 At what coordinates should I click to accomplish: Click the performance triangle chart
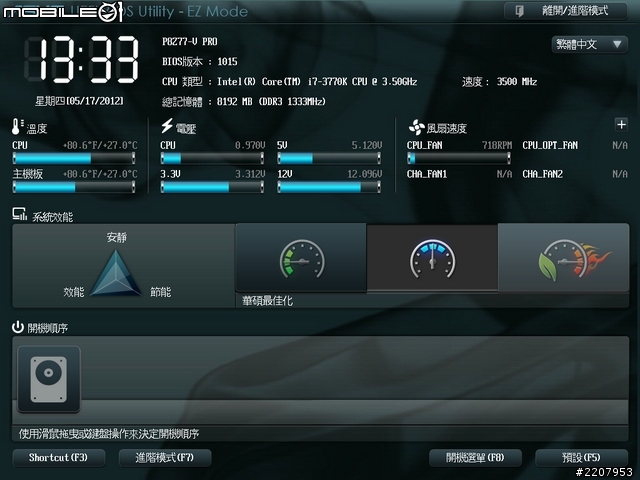[116, 273]
